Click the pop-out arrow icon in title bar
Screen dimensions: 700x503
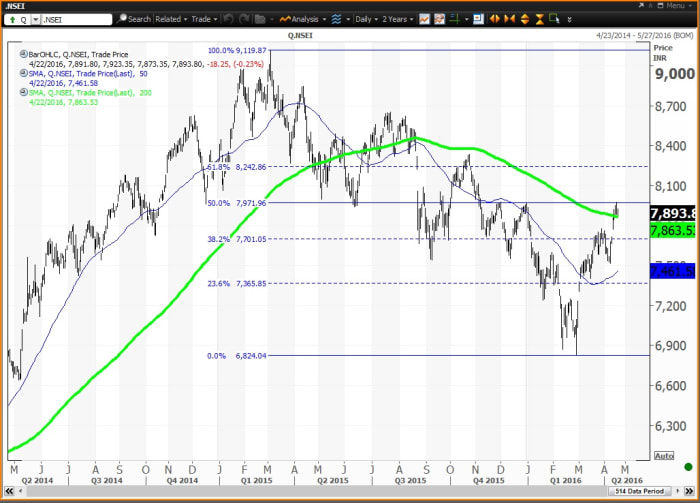642,5
